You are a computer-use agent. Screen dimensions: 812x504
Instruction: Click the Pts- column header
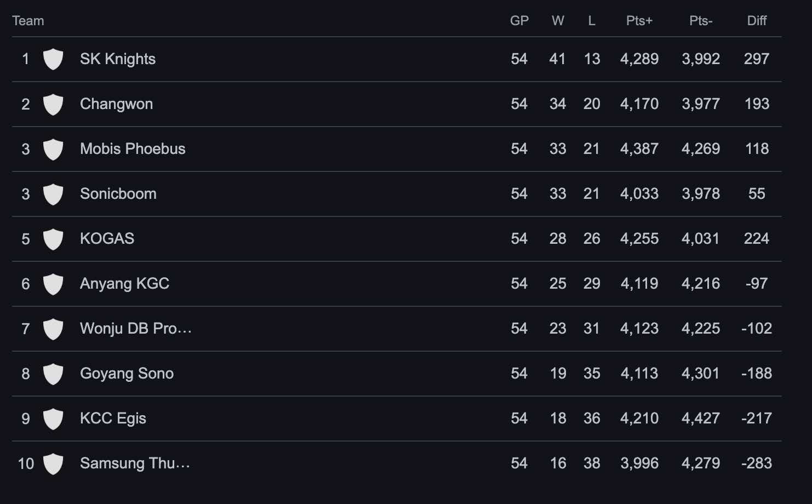(x=701, y=21)
